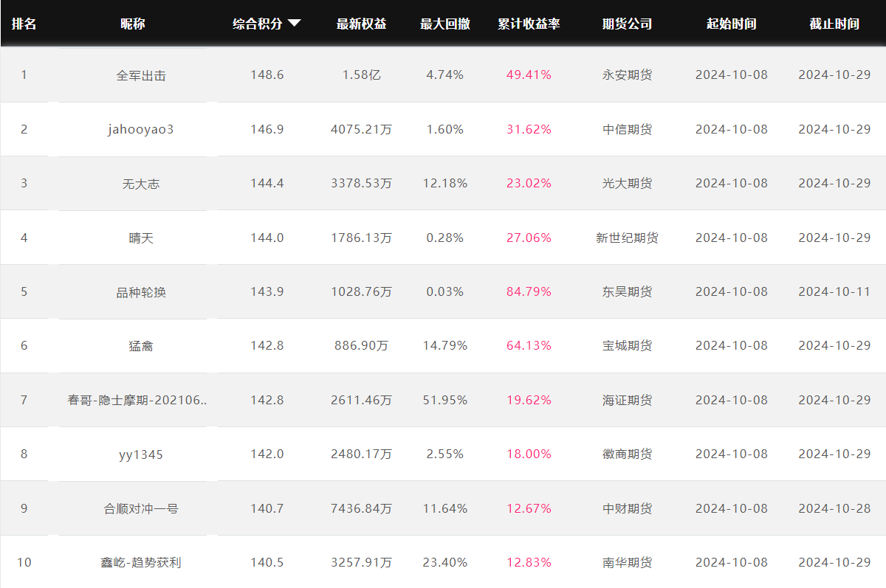The height and width of the screenshot is (588, 886).
Task: Select the 2024-10-28 end date
Action: [834, 508]
